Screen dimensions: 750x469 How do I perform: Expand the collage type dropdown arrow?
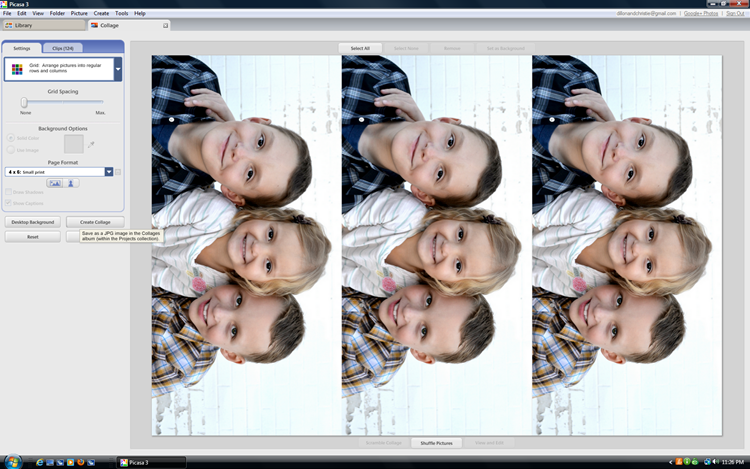point(118,69)
